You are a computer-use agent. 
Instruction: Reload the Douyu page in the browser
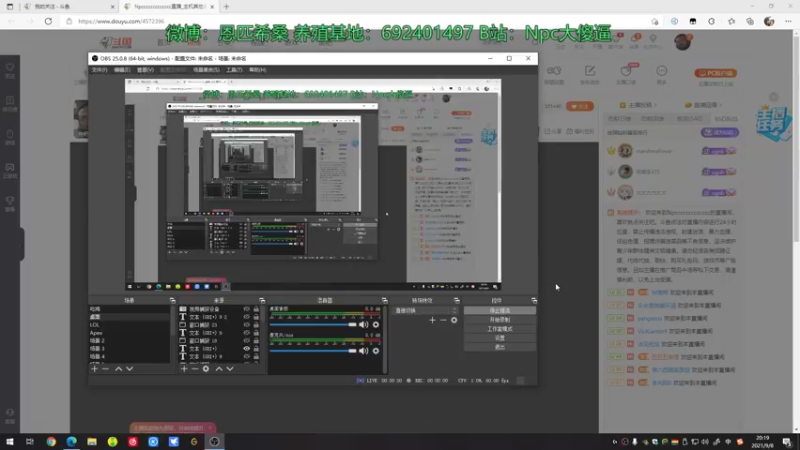click(x=48, y=21)
